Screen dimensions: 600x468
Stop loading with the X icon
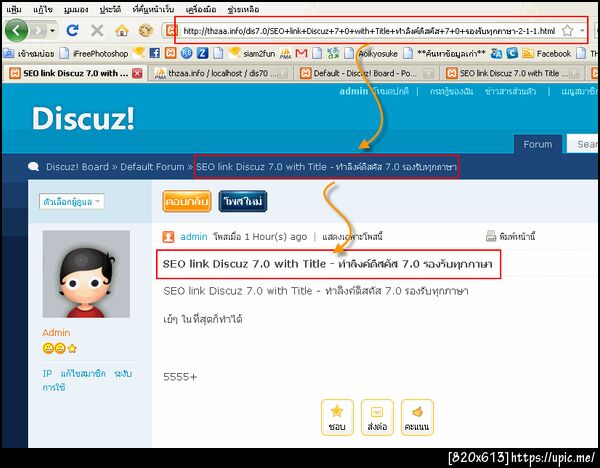97,30
